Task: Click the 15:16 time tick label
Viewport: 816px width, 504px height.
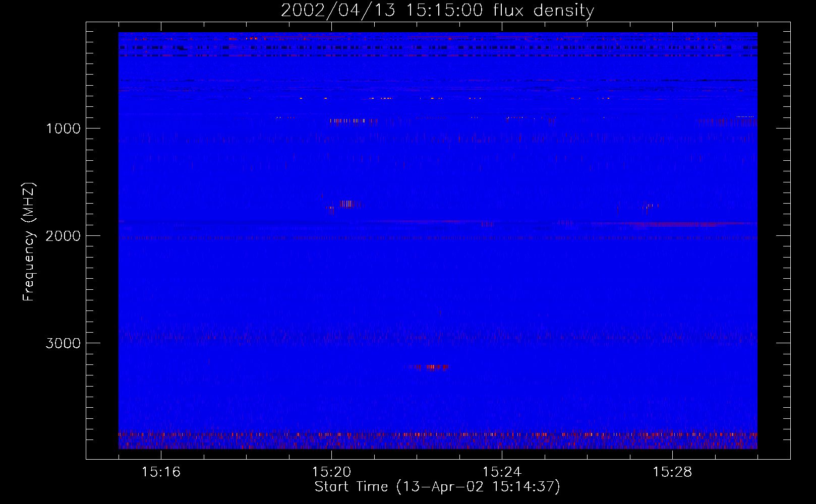Action: [x=161, y=472]
